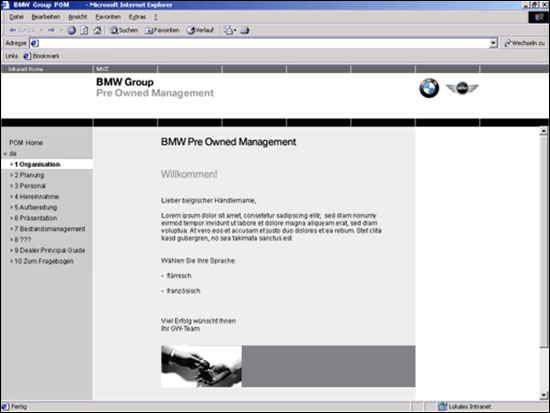Viewport: 550px width, 413px height.
Task: Click the hands handing keys photo
Action: 201,366
